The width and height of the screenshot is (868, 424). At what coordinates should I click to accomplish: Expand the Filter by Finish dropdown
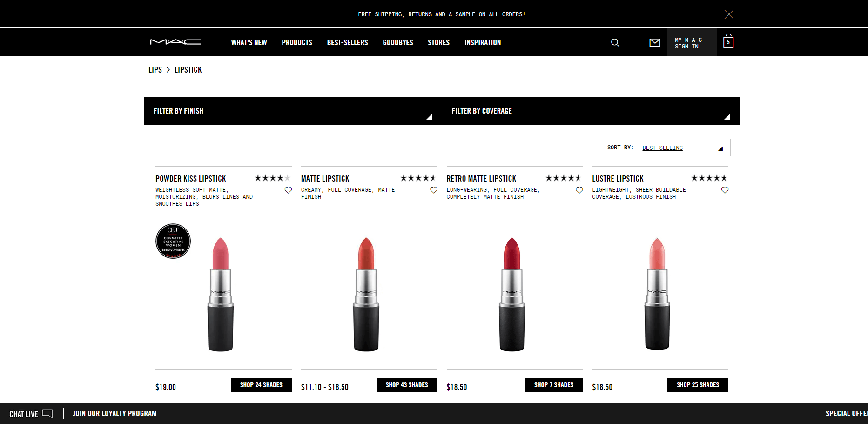click(x=293, y=111)
